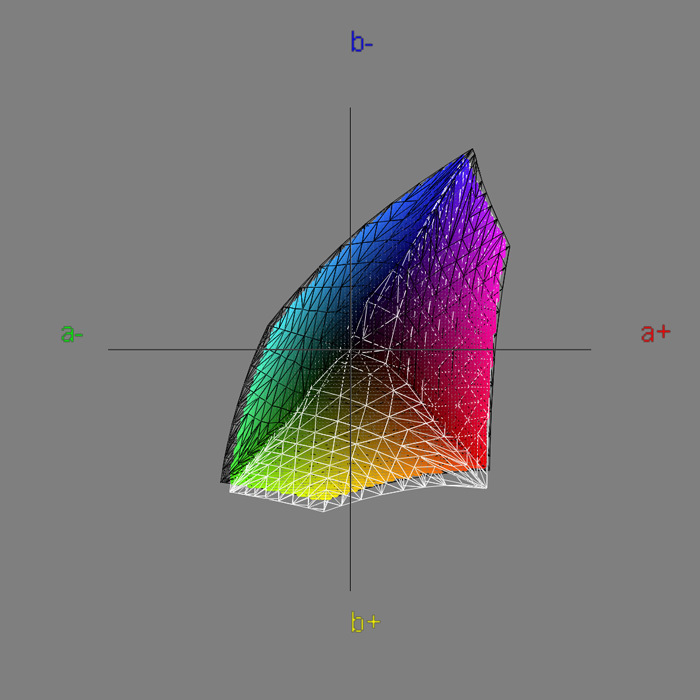700x700 pixels.
Task: Click the yellow "b+" axis label
Action: click(365, 621)
